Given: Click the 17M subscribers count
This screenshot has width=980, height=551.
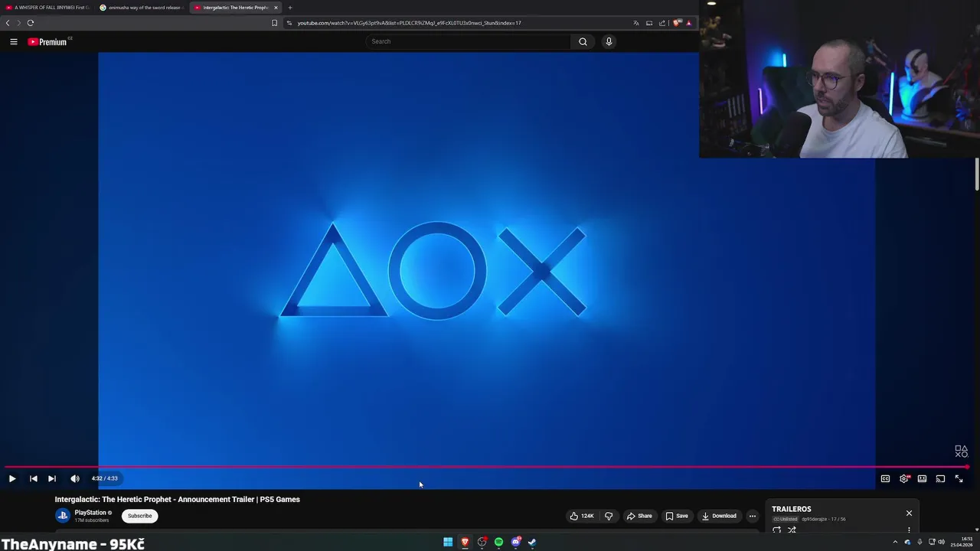Looking at the screenshot, I should 91,521.
